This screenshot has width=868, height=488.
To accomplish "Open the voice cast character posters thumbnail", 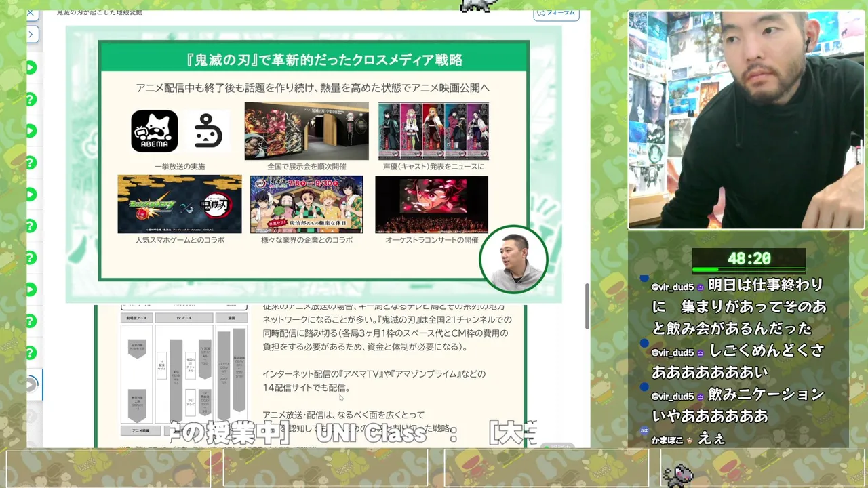I will pyautogui.click(x=433, y=131).
